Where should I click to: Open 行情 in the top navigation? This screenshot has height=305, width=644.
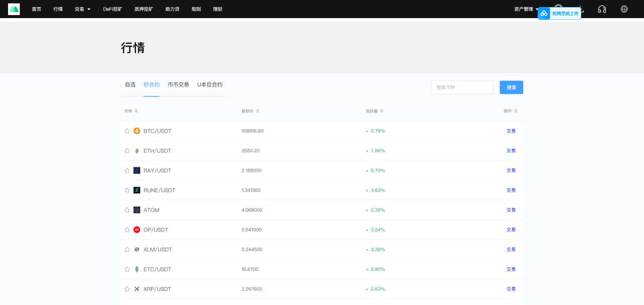click(x=58, y=9)
